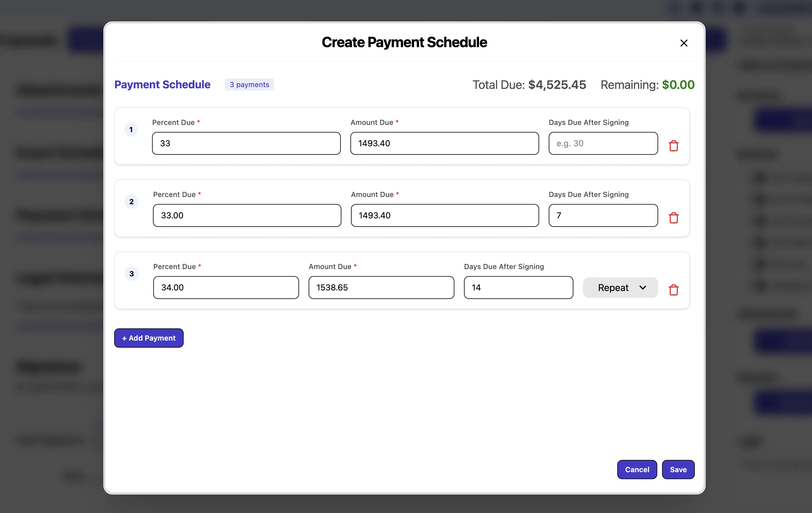Delete the first payment row
Image resolution: width=812 pixels, height=513 pixels.
click(x=674, y=145)
